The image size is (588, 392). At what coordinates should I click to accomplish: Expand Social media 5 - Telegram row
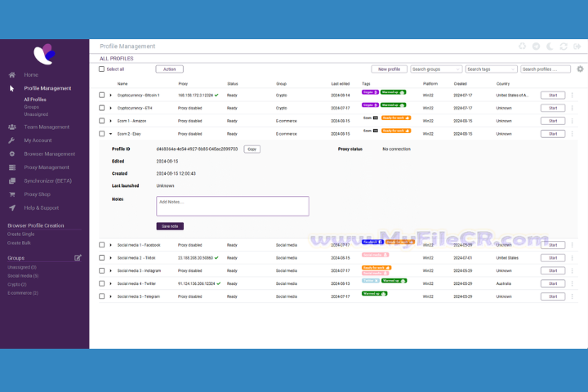pyautogui.click(x=110, y=296)
